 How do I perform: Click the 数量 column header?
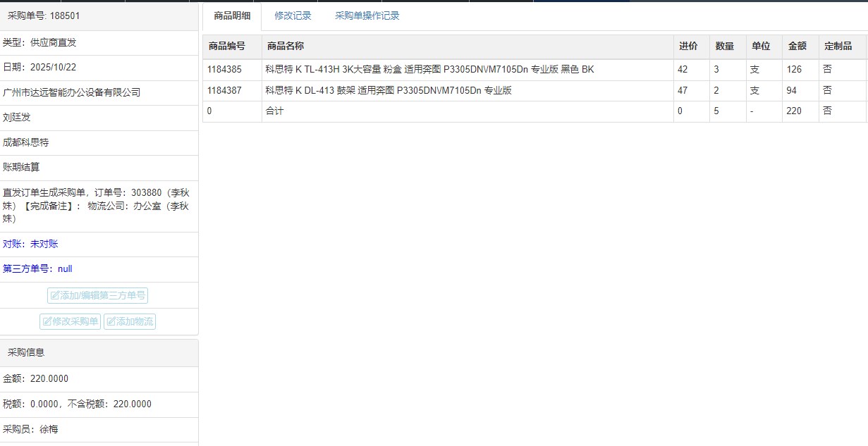click(724, 47)
